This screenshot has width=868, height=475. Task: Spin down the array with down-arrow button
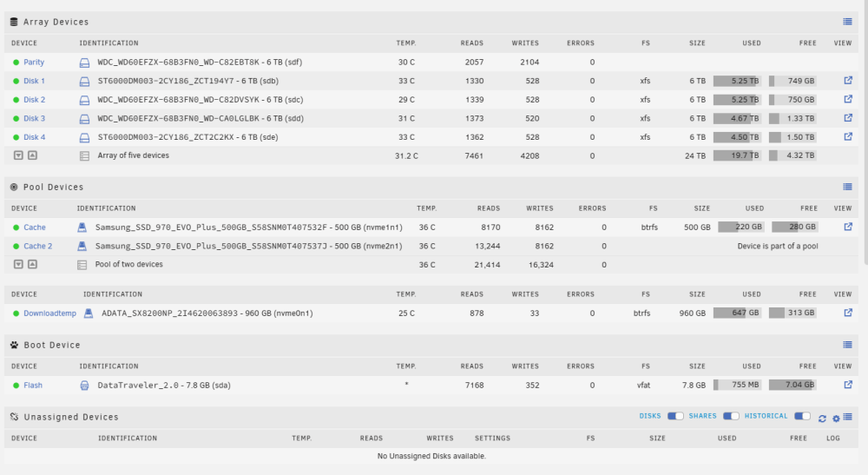pos(18,155)
